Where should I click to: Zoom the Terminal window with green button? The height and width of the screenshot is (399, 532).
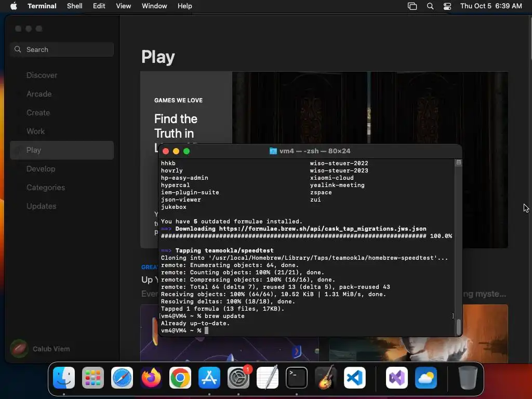(187, 151)
